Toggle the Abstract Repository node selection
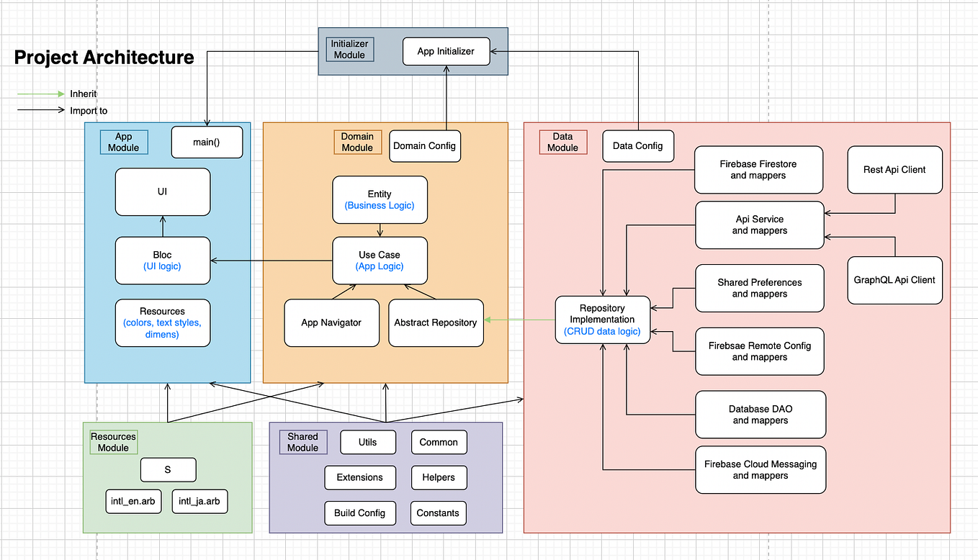The width and height of the screenshot is (978, 560). click(x=436, y=322)
